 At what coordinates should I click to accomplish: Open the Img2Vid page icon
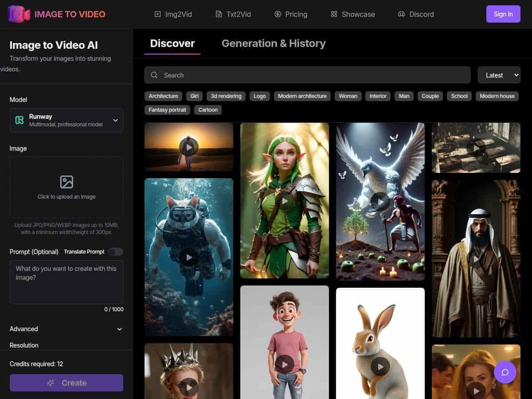[157, 14]
